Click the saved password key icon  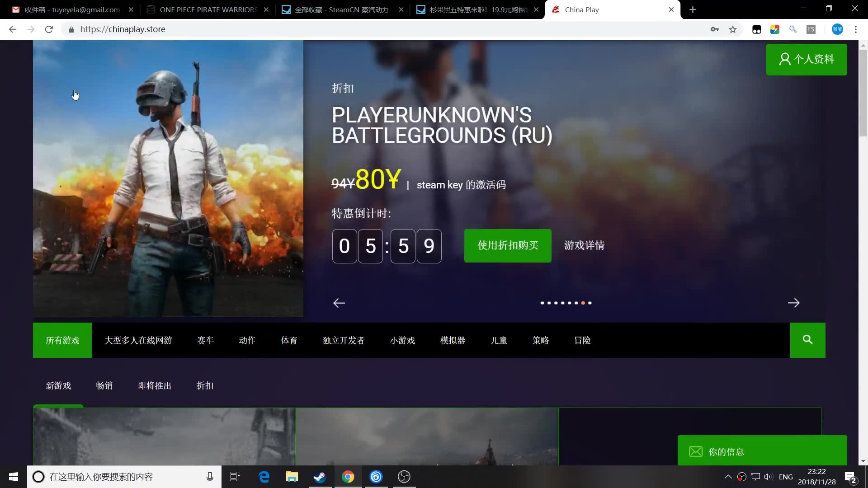tap(715, 29)
